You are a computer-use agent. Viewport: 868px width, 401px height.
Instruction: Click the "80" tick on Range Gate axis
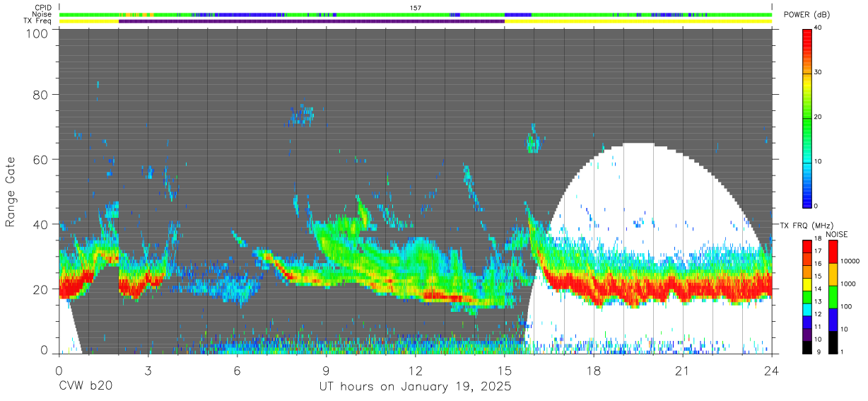point(41,93)
